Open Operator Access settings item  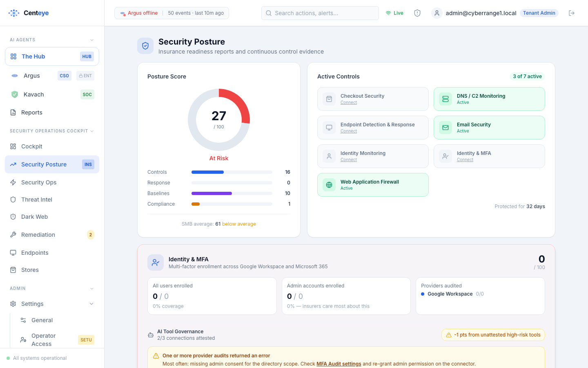tap(56, 340)
